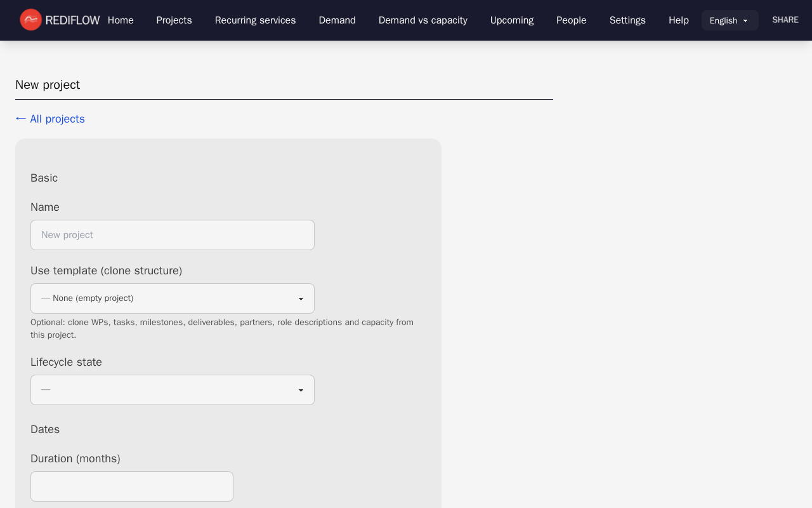Navigate to Home
The height and width of the screenshot is (508, 812).
tap(121, 20)
